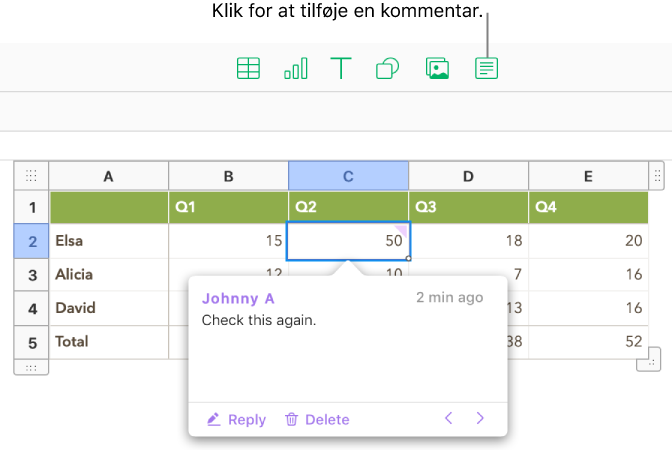Delete the comment
672x450 pixels.
coord(317,420)
